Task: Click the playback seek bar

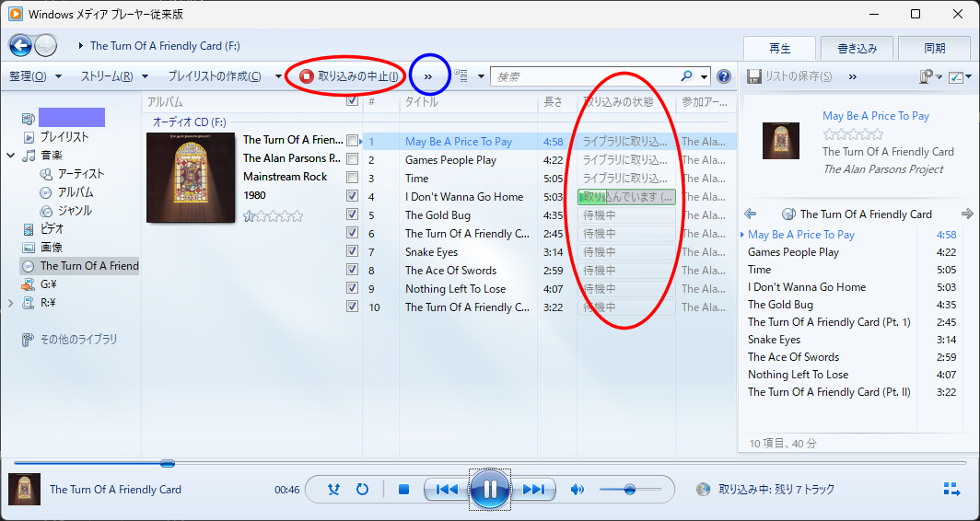Action: pyautogui.click(x=489, y=463)
